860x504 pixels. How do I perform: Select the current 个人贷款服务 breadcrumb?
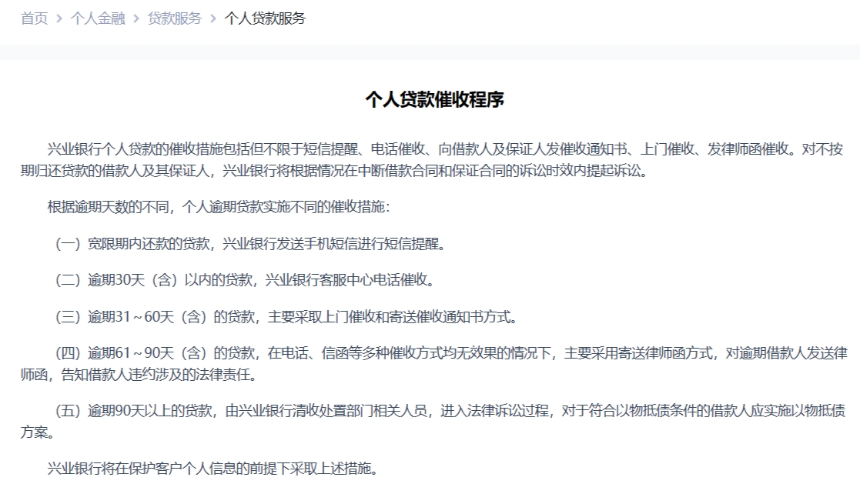(265, 18)
